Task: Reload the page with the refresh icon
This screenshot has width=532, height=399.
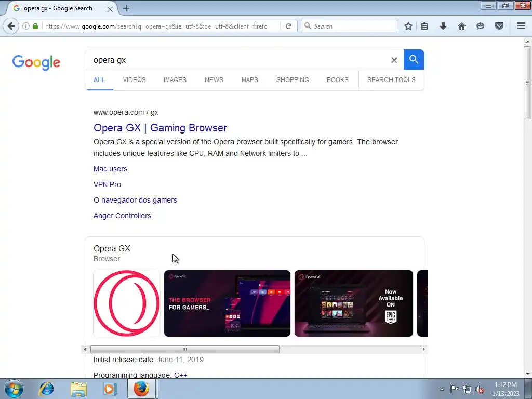Action: click(x=289, y=26)
